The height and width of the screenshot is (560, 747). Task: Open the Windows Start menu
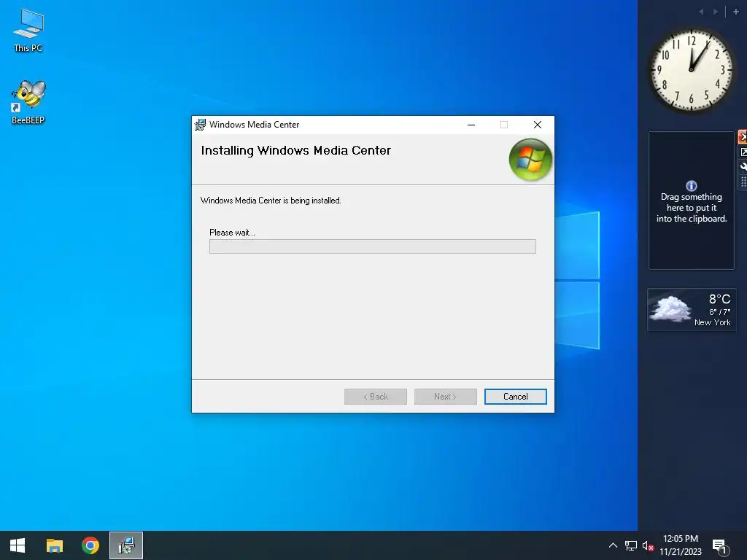coord(18,545)
